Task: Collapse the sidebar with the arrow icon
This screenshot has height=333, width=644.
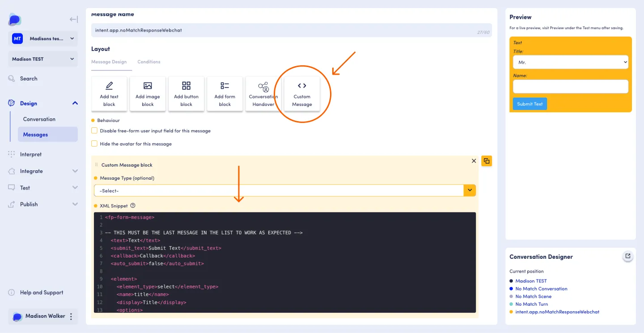Action: coord(74,19)
